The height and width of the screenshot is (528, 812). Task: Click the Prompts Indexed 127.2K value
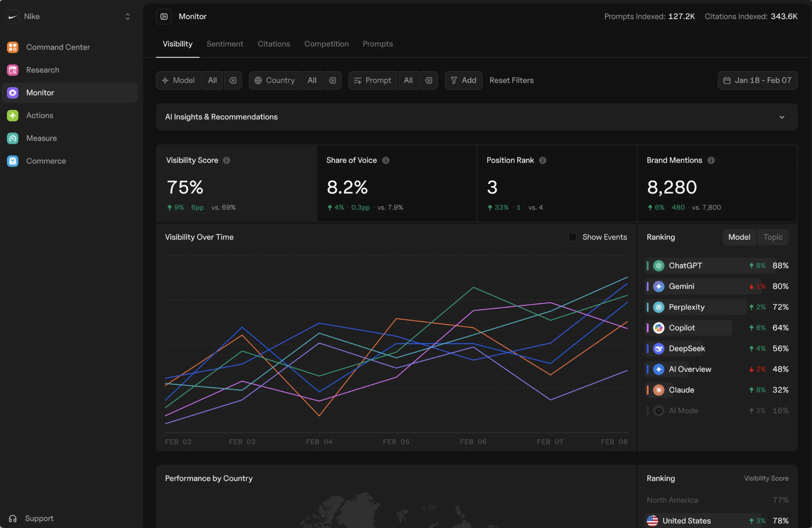[681, 16]
